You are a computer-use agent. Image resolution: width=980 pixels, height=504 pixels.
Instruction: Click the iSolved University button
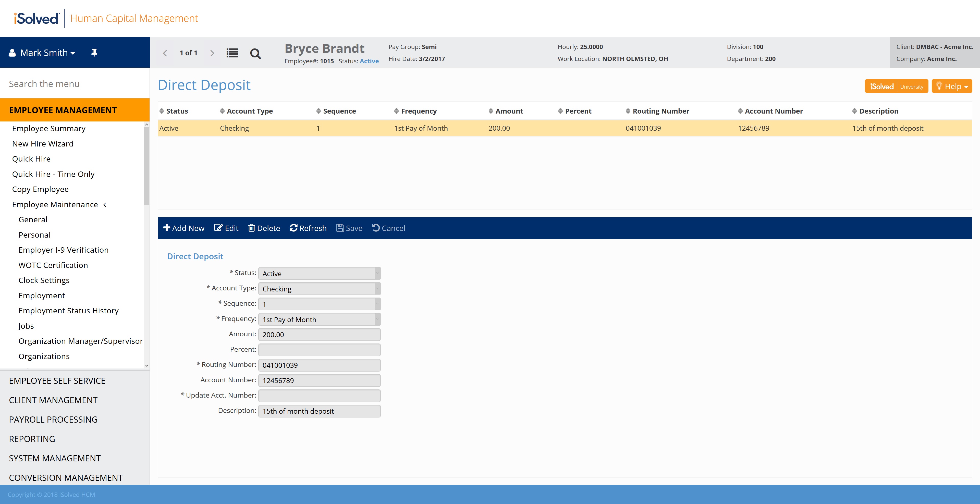[896, 86]
